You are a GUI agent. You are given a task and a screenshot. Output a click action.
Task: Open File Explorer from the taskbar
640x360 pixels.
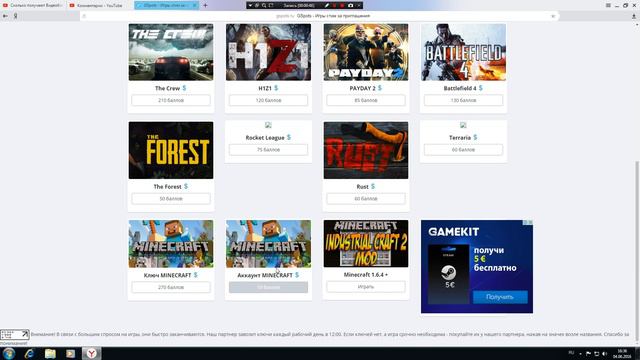coord(50,353)
